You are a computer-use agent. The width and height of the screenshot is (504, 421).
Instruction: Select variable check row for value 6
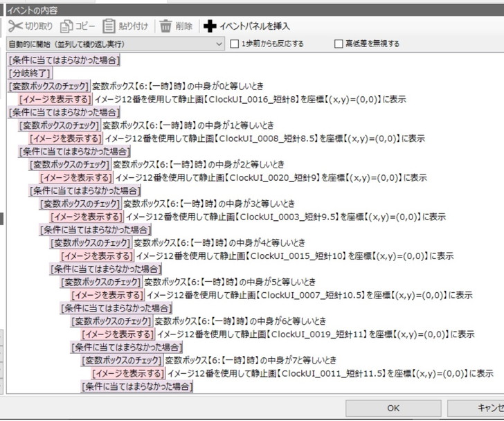coord(199,321)
